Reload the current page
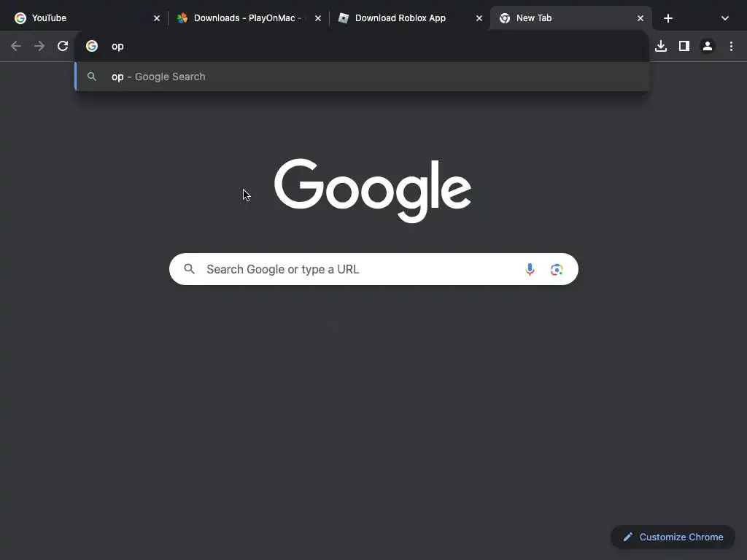Image resolution: width=747 pixels, height=560 pixels. pos(63,46)
